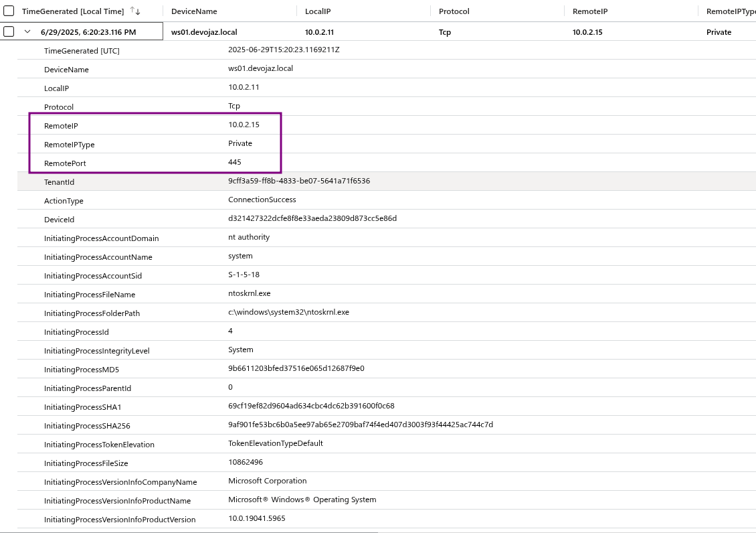Select the folder path c:\windows\system32\ntoskrnl.exe
Viewport: 756px width, 533px height.
288,312
